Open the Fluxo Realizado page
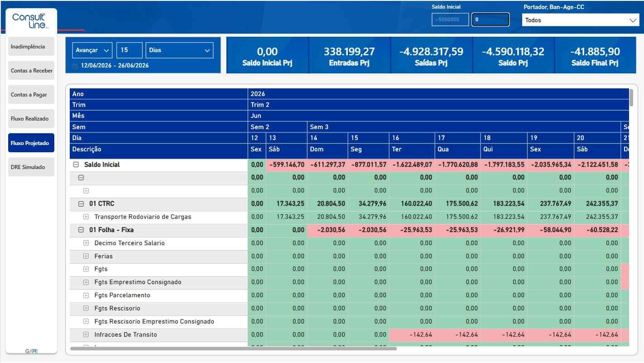The width and height of the screenshot is (644, 363). tap(31, 119)
